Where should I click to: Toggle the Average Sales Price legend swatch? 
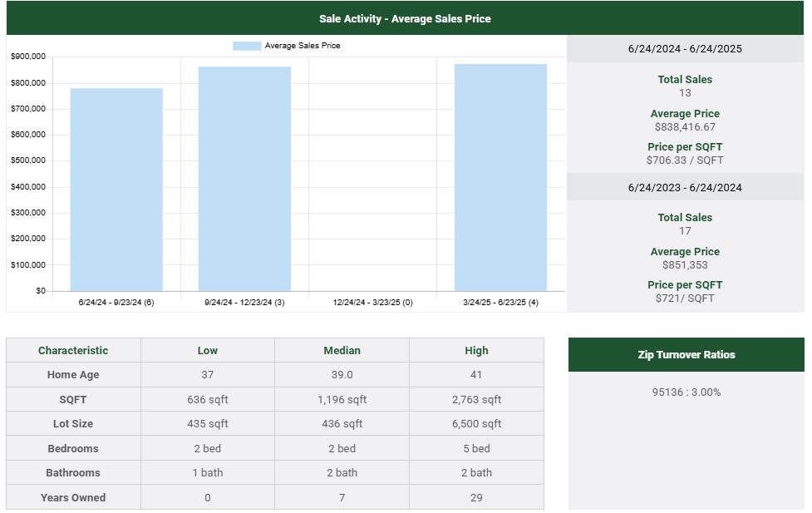pyautogui.click(x=247, y=46)
